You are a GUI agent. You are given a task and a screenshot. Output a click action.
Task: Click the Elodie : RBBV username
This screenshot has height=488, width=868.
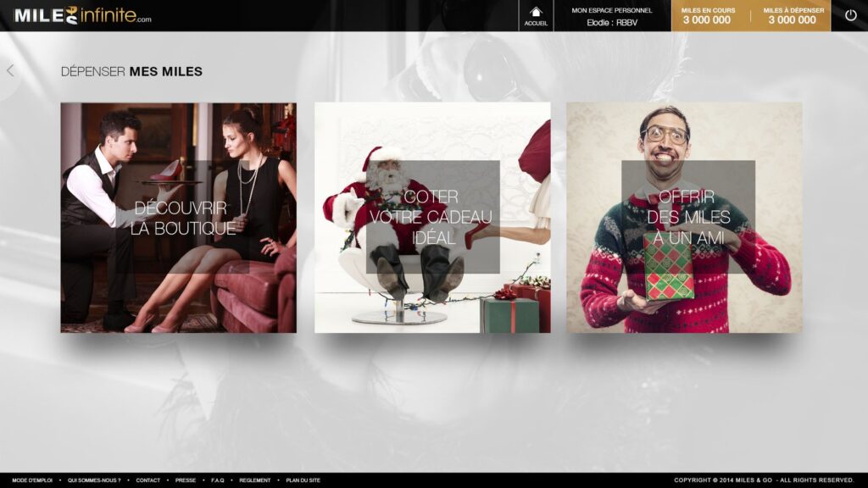(x=612, y=22)
